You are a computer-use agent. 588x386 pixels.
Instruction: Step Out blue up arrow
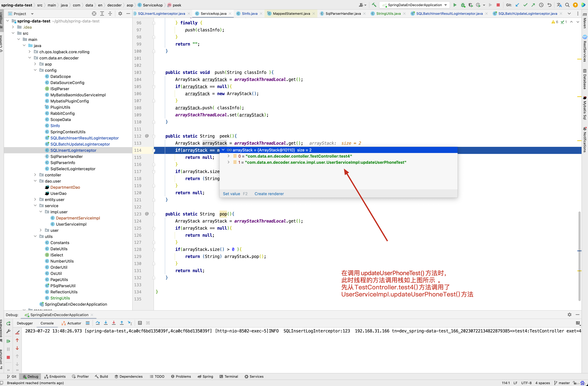click(x=122, y=323)
